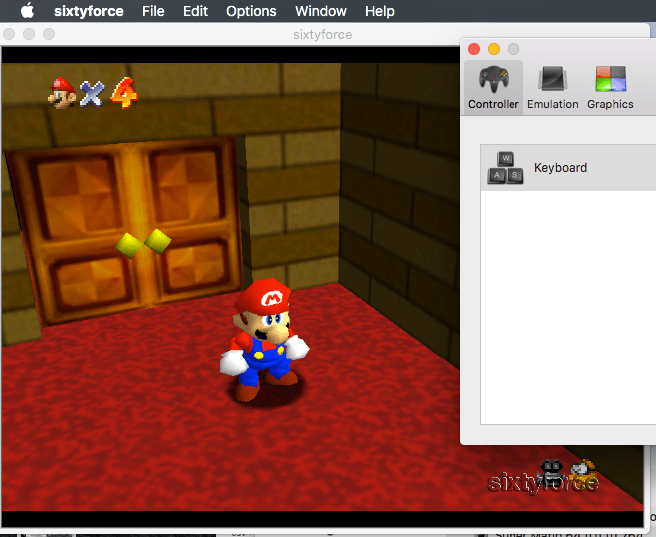Select the Controller preferences tab
The width and height of the screenshot is (656, 537).
tap(493, 88)
